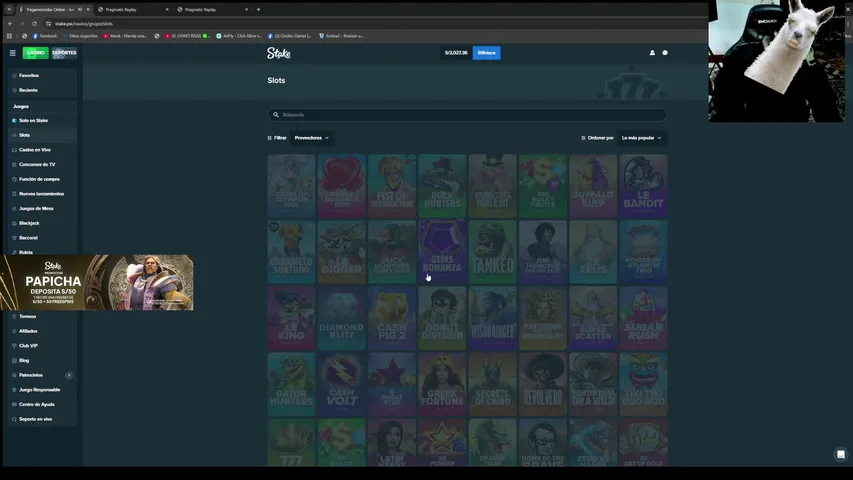
Task: Open the Chrome apps grid icon
Action: [x=9, y=36]
